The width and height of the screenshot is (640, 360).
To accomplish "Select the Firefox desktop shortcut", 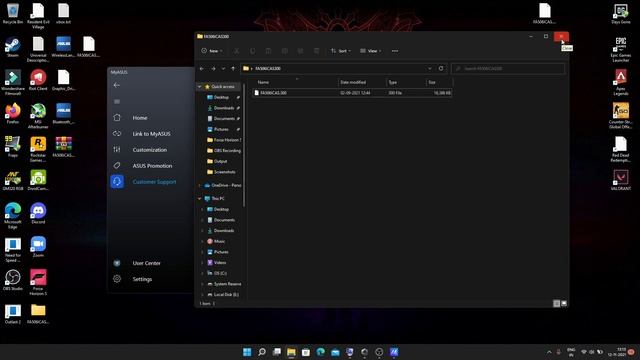I will (x=13, y=113).
